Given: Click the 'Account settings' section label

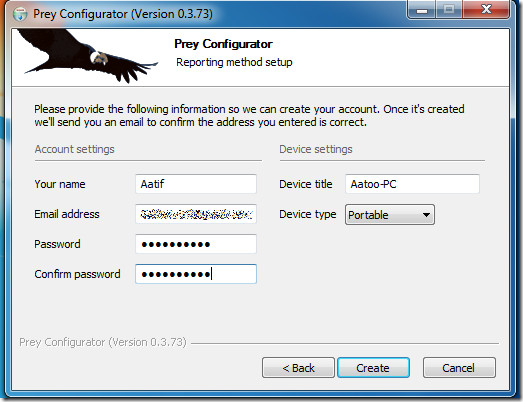Looking at the screenshot, I should (x=74, y=149).
